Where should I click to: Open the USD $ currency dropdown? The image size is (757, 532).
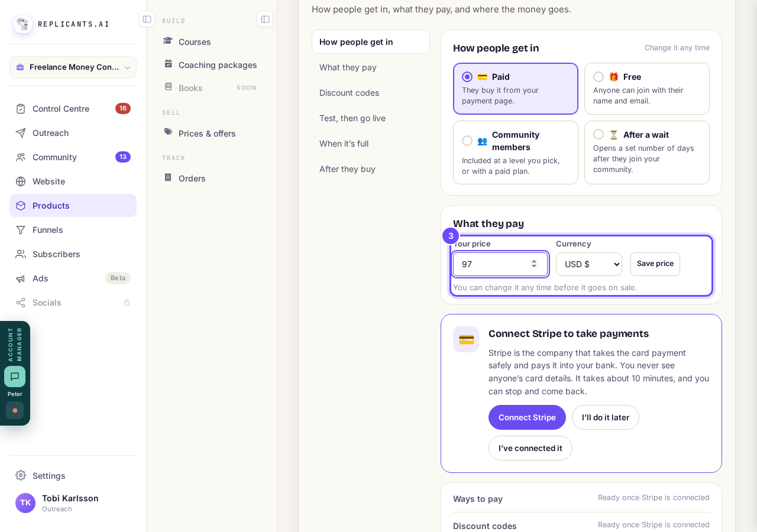click(589, 264)
